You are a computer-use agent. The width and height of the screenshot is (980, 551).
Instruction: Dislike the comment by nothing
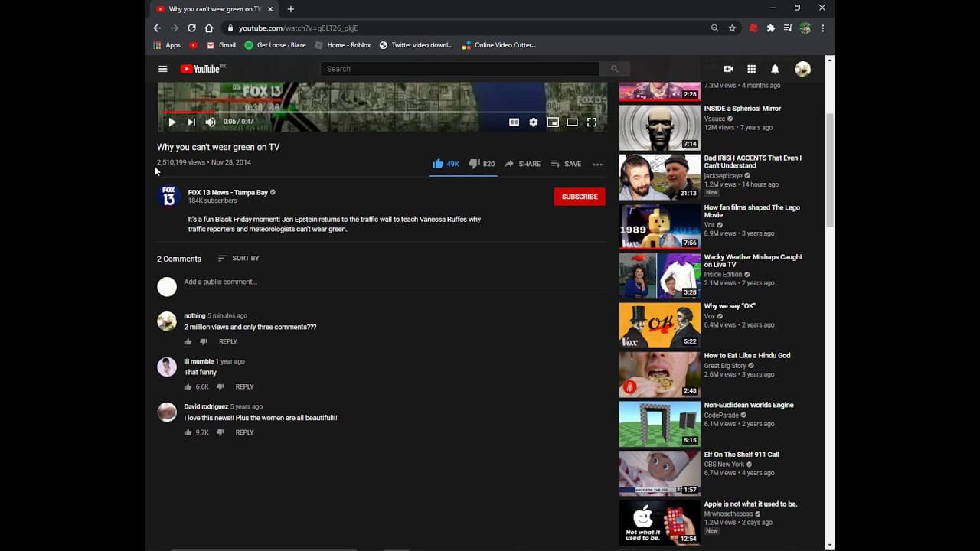coord(204,342)
